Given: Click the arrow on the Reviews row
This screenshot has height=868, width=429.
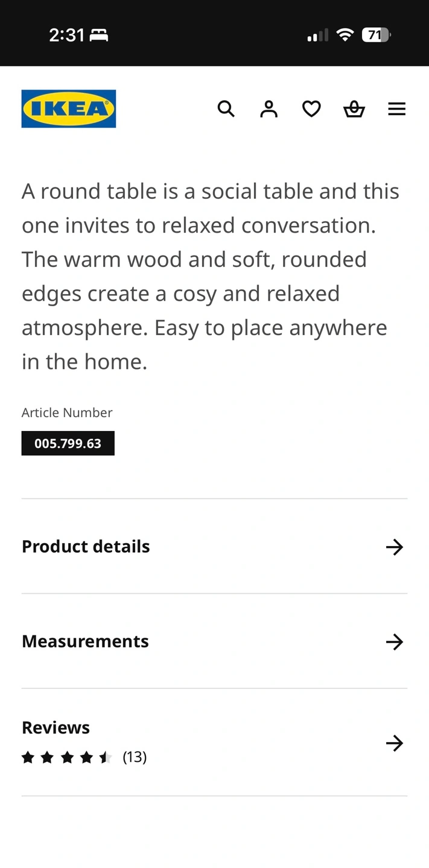Looking at the screenshot, I should pyautogui.click(x=395, y=743).
